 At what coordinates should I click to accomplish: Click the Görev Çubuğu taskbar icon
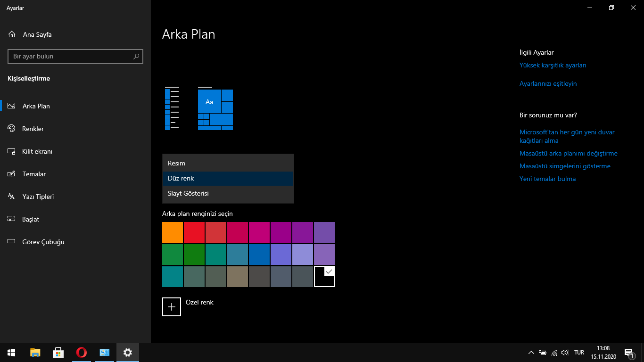(x=12, y=242)
